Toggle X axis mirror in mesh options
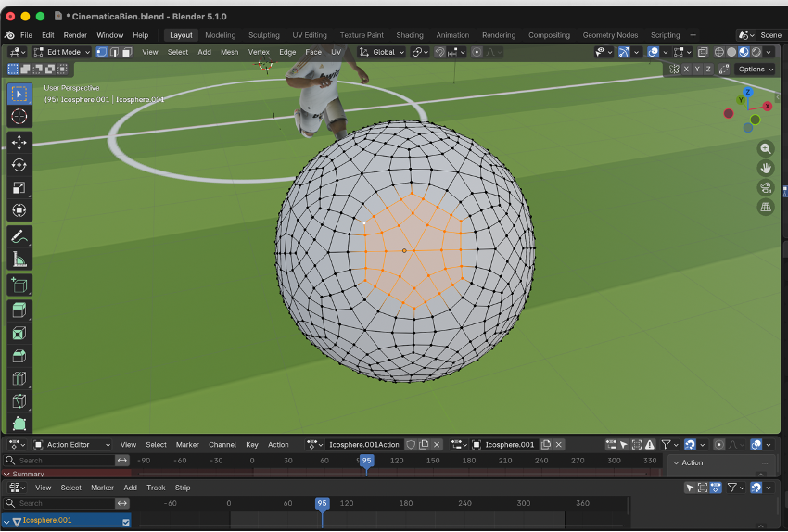Viewport: 788px width, 532px height. 687,70
